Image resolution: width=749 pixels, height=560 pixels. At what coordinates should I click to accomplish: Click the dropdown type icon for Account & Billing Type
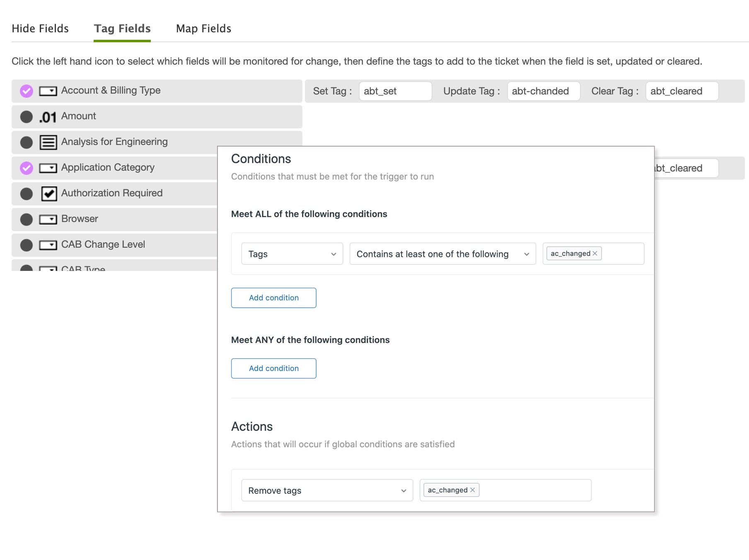(x=48, y=91)
